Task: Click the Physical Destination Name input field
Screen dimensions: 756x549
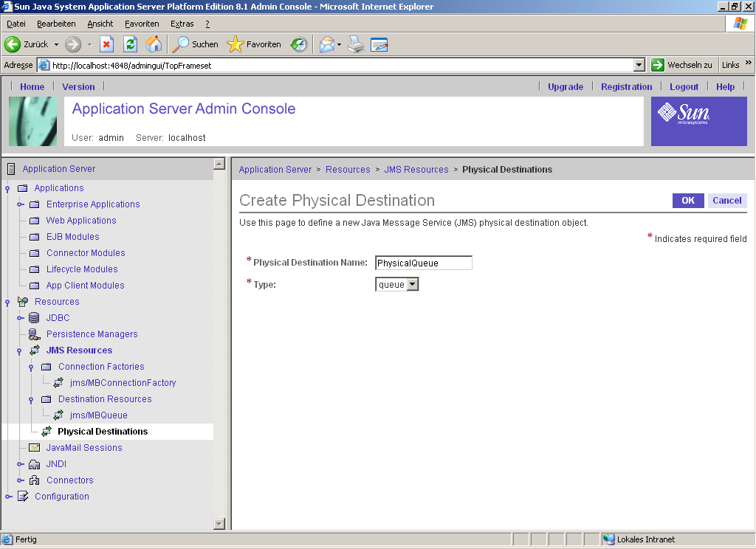Action: pyautogui.click(x=423, y=263)
